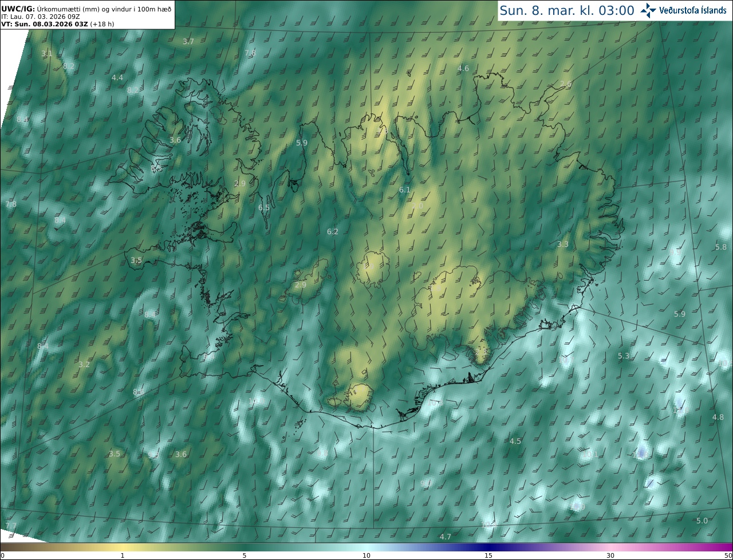Click the 5.8 value on the map
The width and height of the screenshot is (733, 560).
pos(721,247)
